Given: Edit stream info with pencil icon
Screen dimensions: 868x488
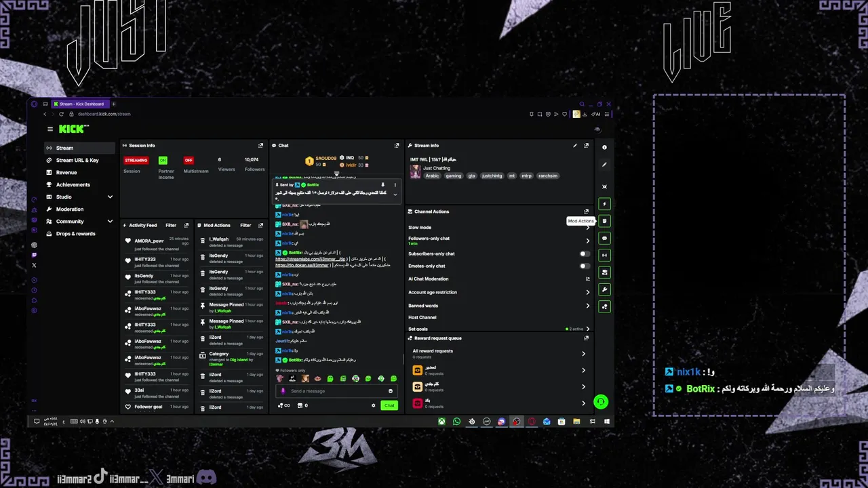Looking at the screenshot, I should [x=575, y=146].
